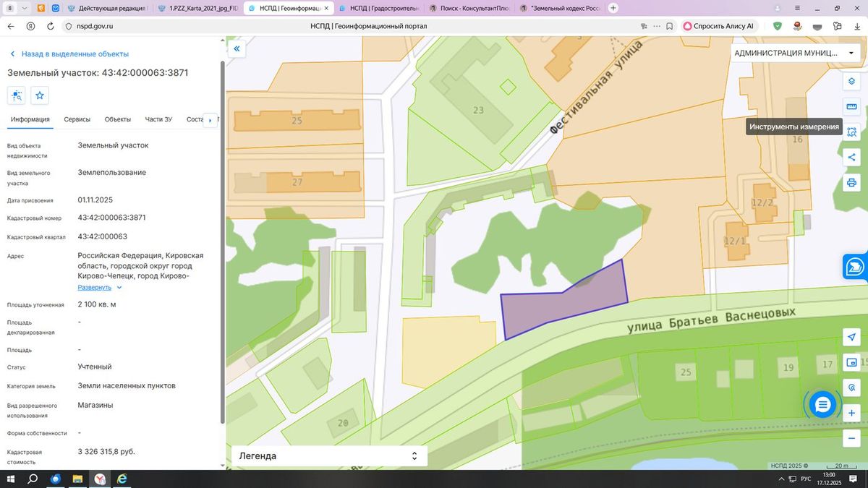Zoom to the parcel on map icon
Image resolution: width=868 pixels, height=488 pixels.
point(17,95)
